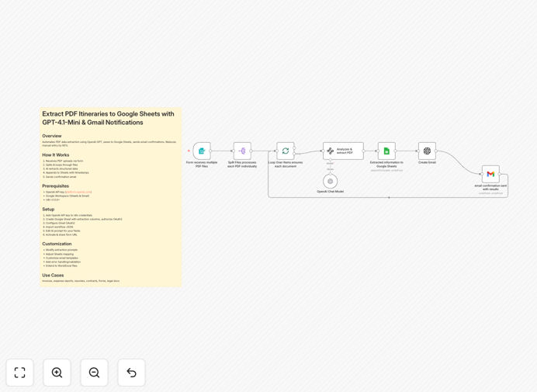This screenshot has height=392, width=537.
Task: Click 'Form receives multiple PDF files' label
Action: (x=202, y=164)
